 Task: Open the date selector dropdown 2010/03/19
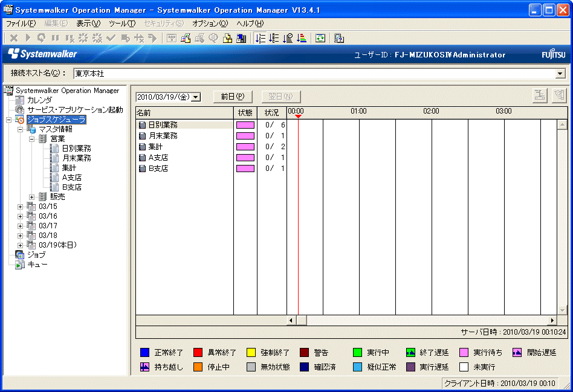pos(195,97)
